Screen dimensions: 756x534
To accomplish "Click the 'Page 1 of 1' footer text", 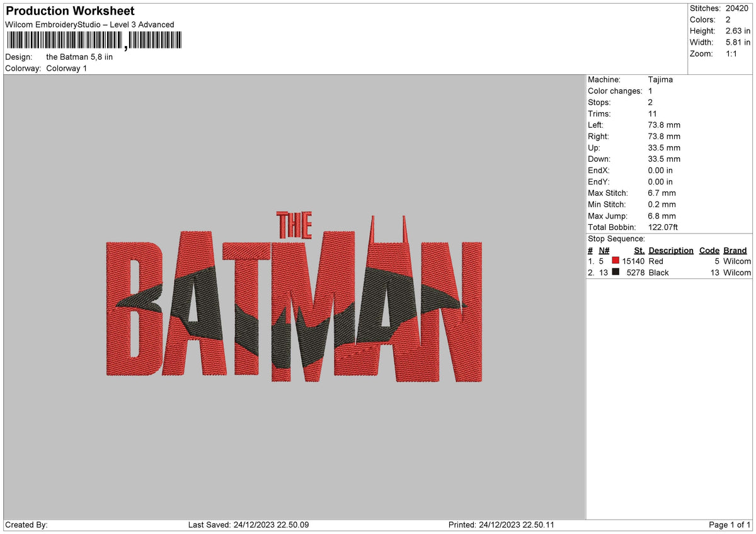I will (x=730, y=525).
